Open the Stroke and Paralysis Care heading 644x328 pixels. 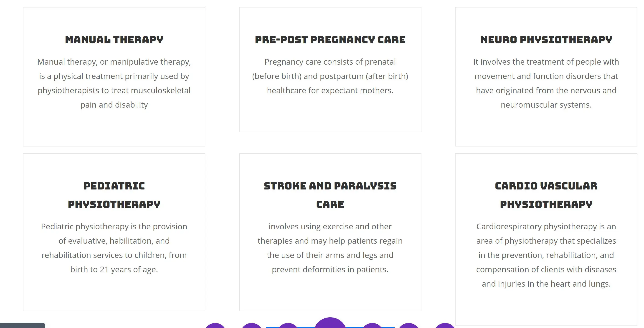pyautogui.click(x=330, y=195)
